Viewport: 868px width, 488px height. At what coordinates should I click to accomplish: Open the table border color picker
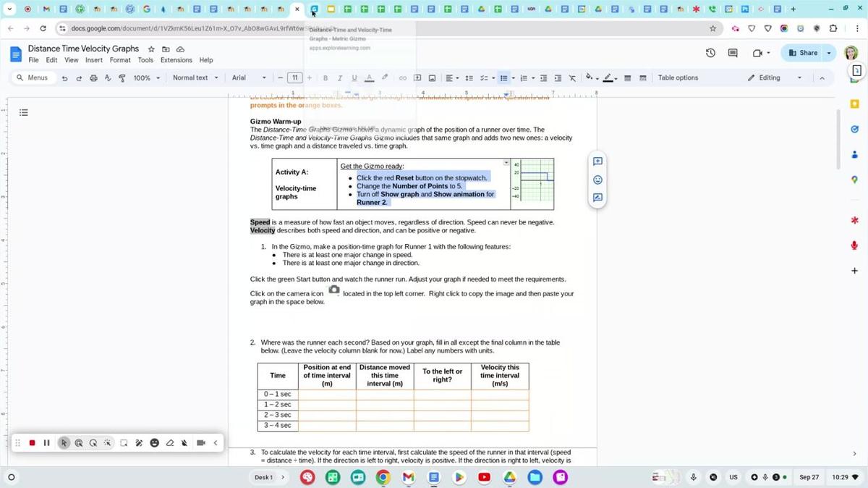coord(608,78)
